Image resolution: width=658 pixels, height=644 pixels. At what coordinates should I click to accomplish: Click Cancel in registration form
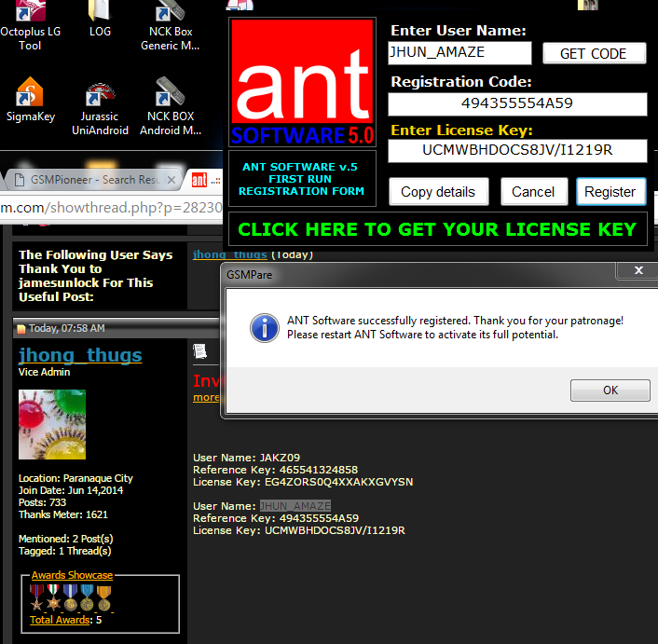tap(534, 192)
